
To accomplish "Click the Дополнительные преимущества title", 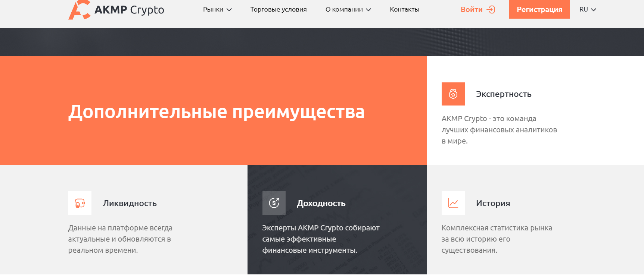I will coord(217,111).
